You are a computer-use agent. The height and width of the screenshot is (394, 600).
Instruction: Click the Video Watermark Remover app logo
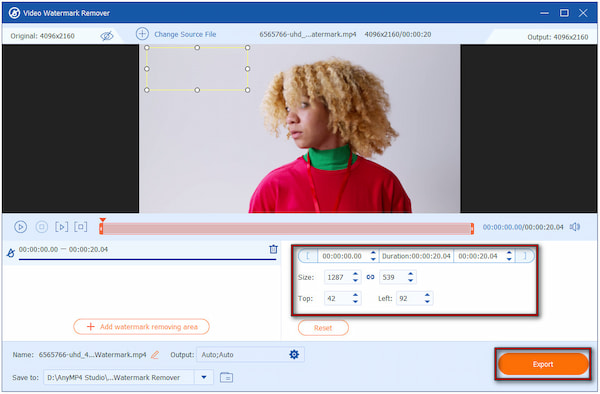14,13
